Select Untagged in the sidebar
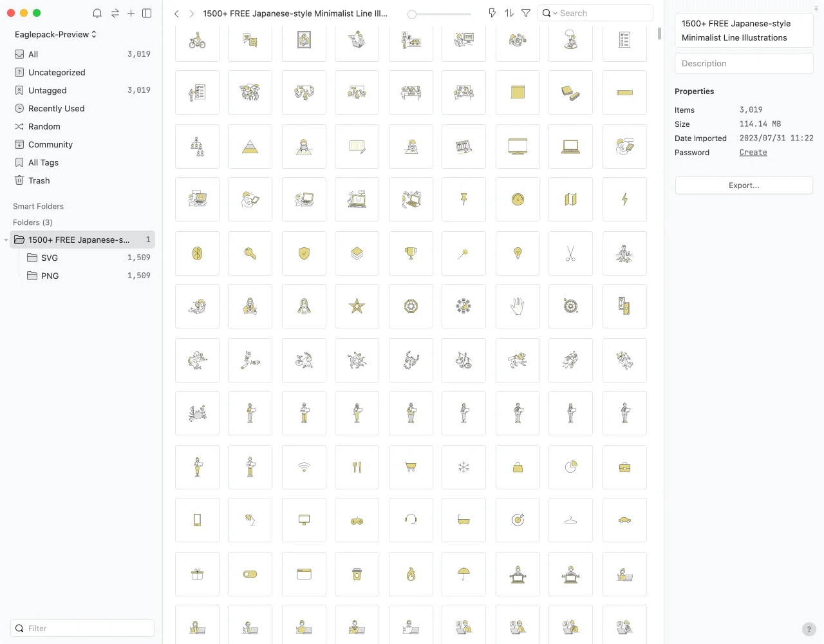 (47, 91)
